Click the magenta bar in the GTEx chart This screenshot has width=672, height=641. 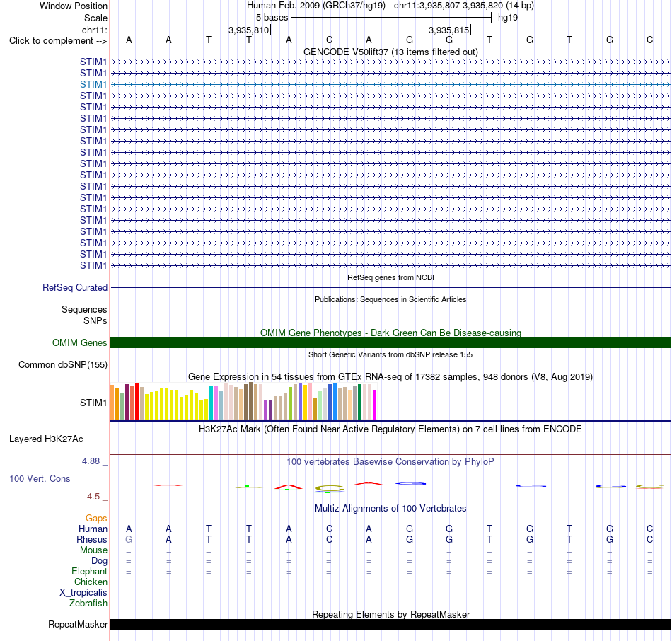coord(375,404)
